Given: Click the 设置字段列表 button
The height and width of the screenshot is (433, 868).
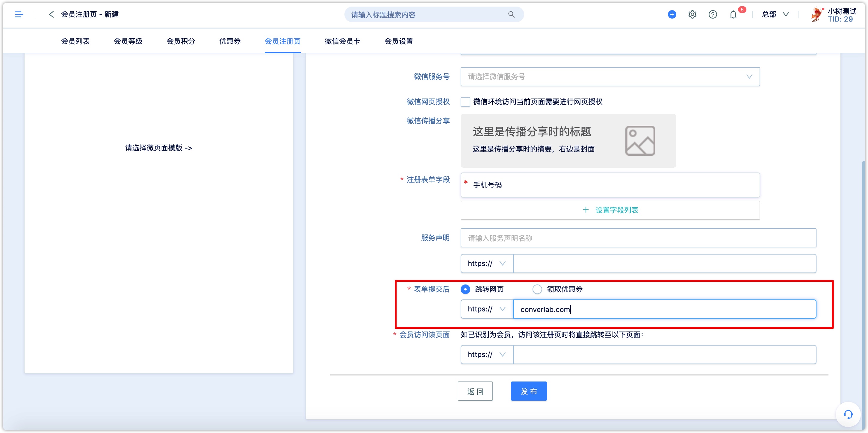Looking at the screenshot, I should [610, 210].
